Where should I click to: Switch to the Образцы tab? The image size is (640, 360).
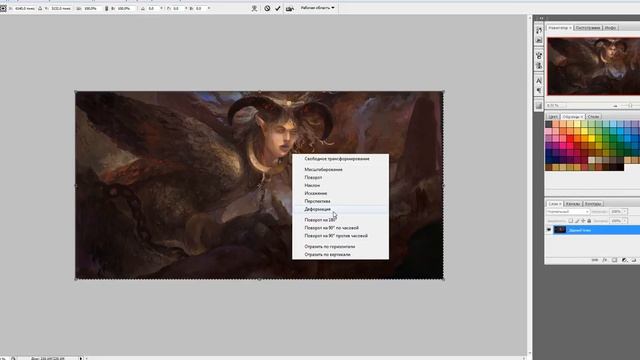click(573, 117)
